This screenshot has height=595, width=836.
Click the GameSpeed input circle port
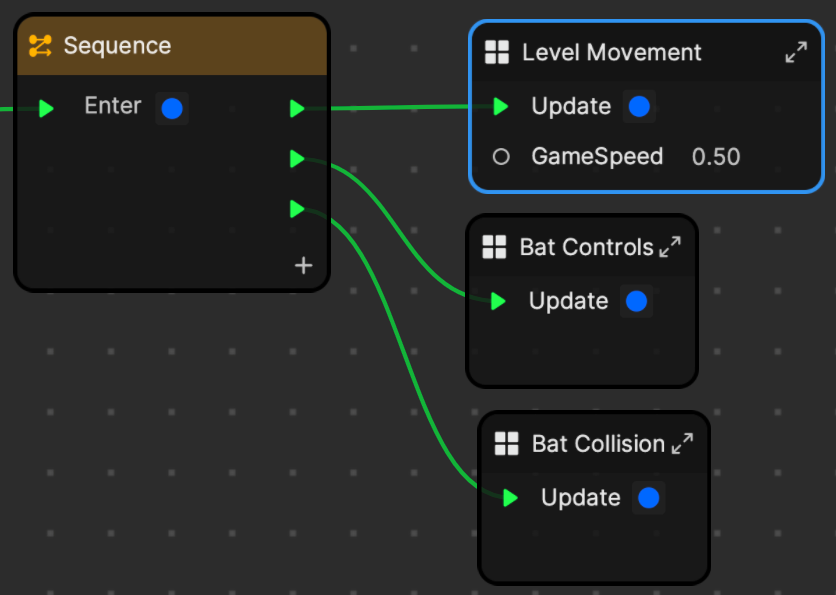click(501, 157)
